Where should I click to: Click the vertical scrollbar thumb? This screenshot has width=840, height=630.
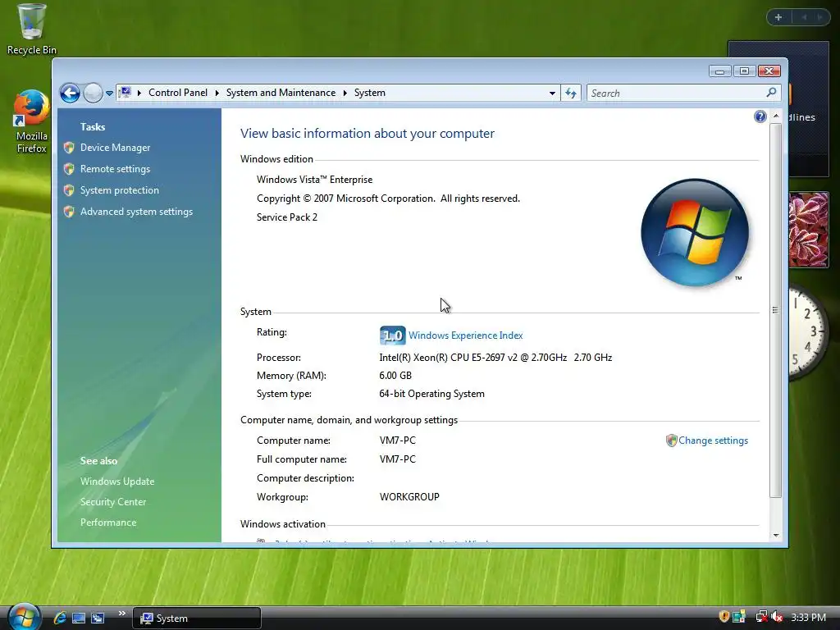point(775,310)
